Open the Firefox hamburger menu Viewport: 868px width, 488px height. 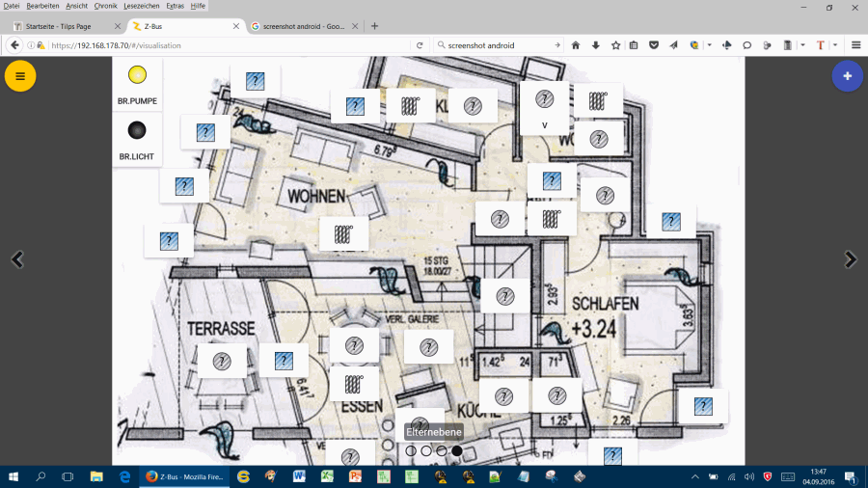(855, 45)
